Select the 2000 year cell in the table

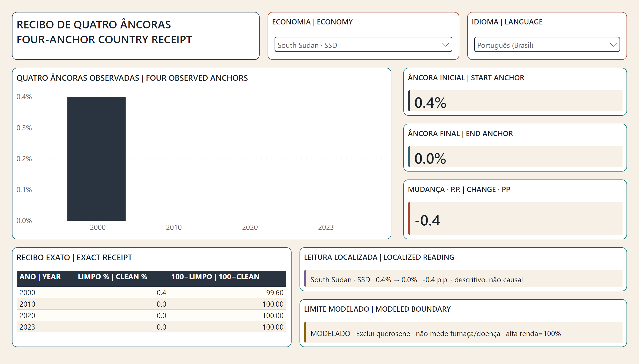(x=27, y=292)
